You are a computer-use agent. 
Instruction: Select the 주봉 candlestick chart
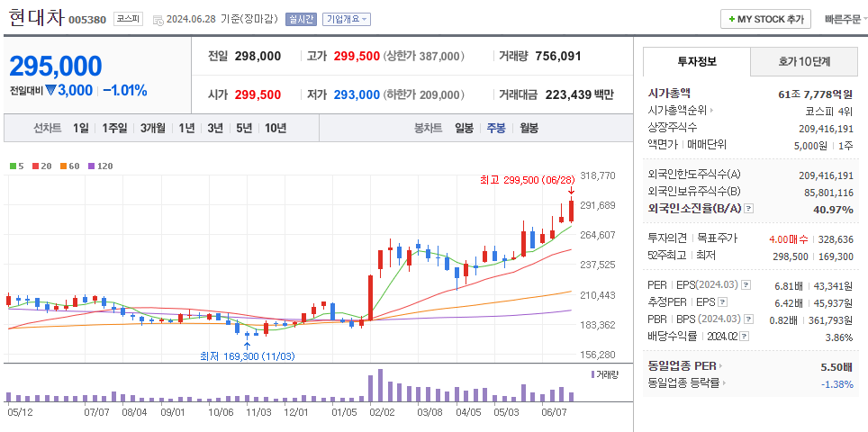tap(496, 129)
